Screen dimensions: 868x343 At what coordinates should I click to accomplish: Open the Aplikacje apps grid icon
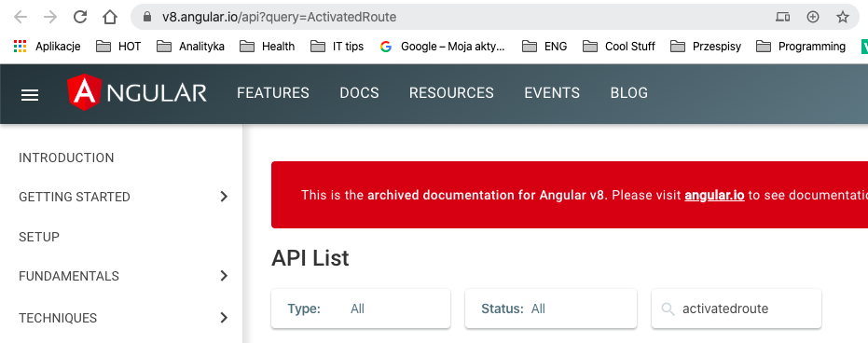point(20,47)
